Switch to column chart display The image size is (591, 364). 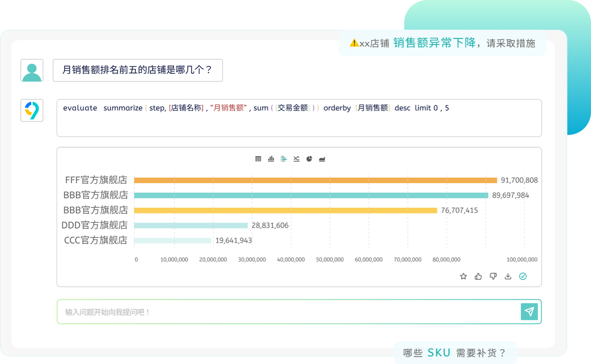[271, 159]
